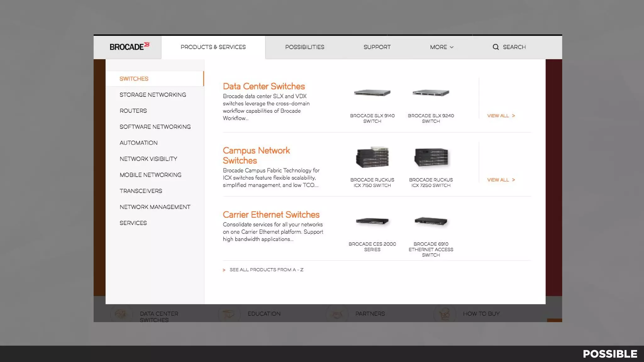The height and width of the screenshot is (362, 644).
Task: Expand the More dropdown menu
Action: coord(441,47)
